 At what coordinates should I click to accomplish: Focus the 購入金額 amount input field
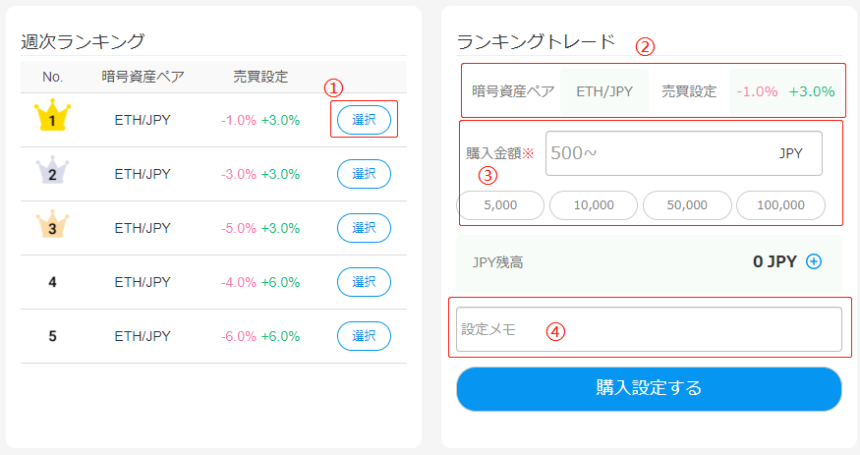coord(684,153)
